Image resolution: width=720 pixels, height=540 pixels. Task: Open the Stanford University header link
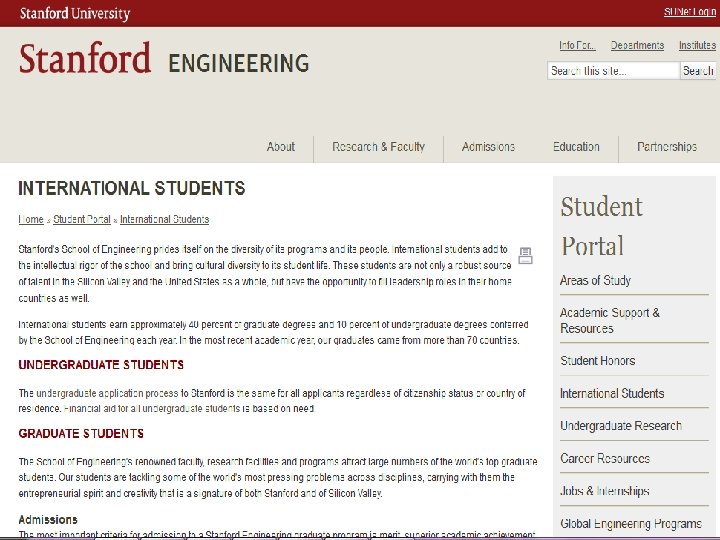(75, 13)
